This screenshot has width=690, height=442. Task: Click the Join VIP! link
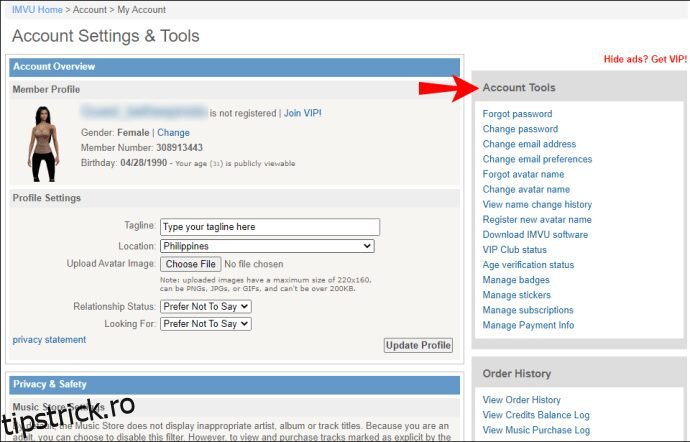pyautogui.click(x=302, y=113)
